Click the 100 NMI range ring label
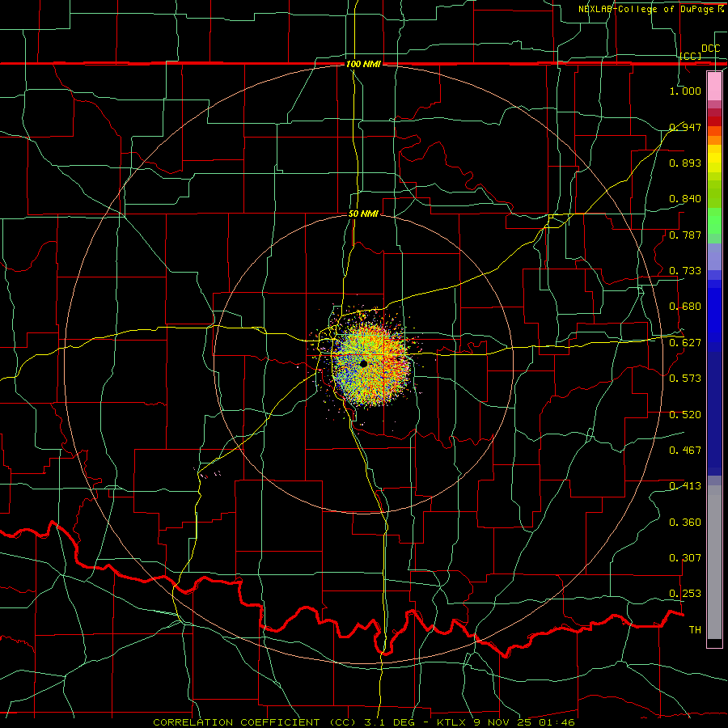 click(363, 64)
